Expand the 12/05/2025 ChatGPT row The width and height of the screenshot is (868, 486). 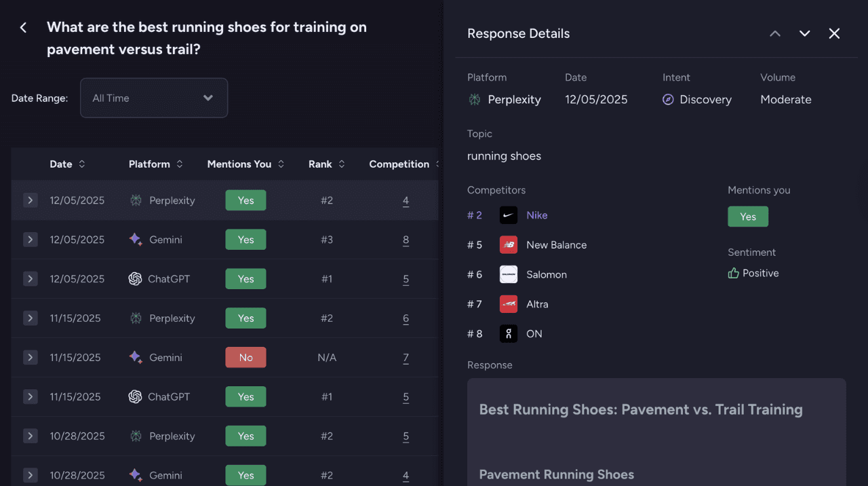coord(30,279)
